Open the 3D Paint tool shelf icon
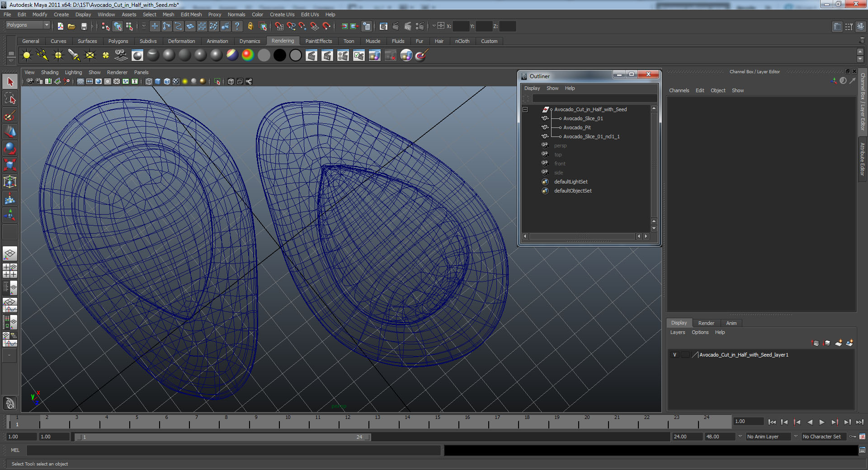This screenshot has height=470, width=868. pyautogui.click(x=421, y=55)
